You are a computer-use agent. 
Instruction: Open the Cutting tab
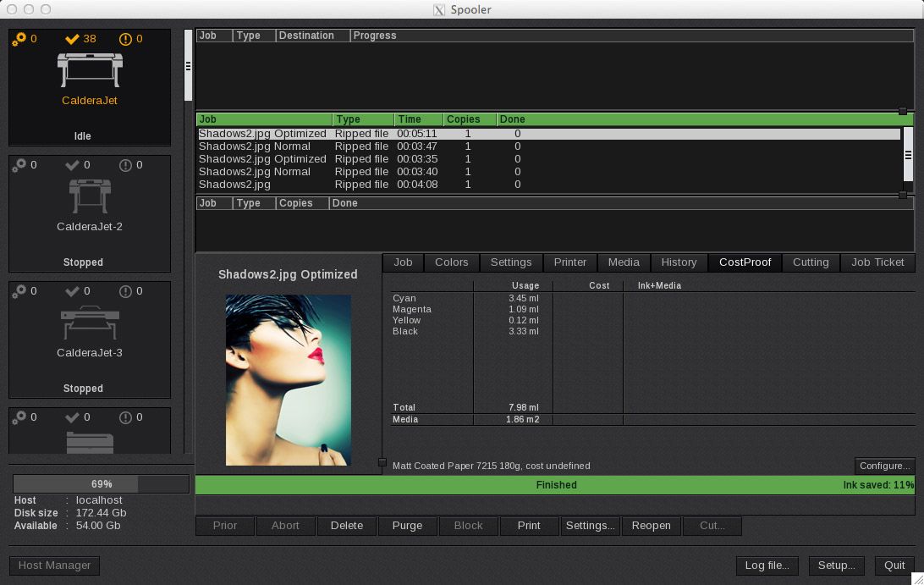tap(811, 262)
